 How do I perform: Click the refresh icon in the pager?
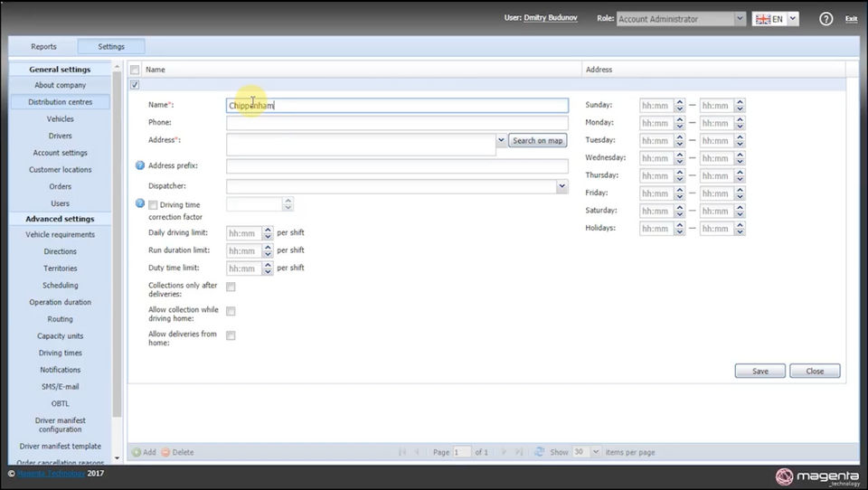[x=539, y=452]
